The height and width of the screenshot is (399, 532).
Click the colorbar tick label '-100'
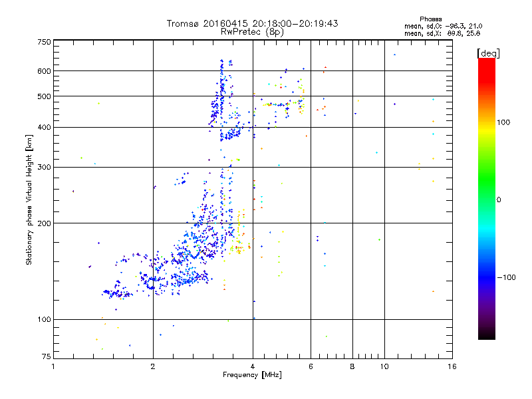click(x=506, y=277)
